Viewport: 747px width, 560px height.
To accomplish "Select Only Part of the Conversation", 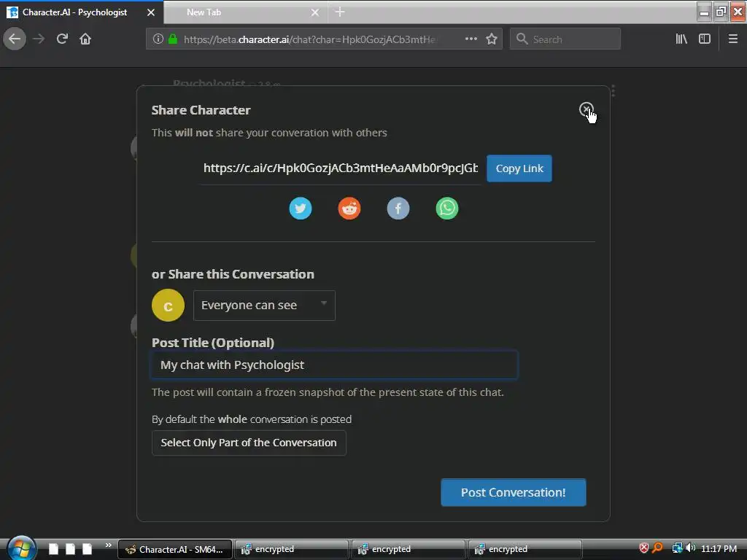I will click(x=249, y=443).
